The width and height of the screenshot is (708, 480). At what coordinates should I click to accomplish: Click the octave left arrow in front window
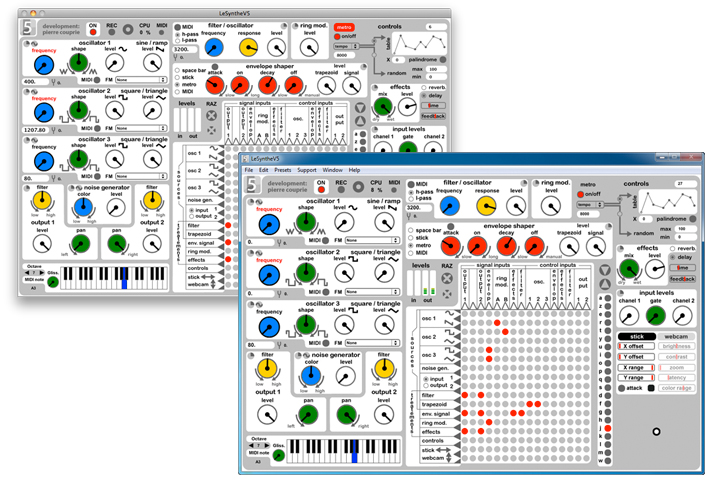pos(252,446)
